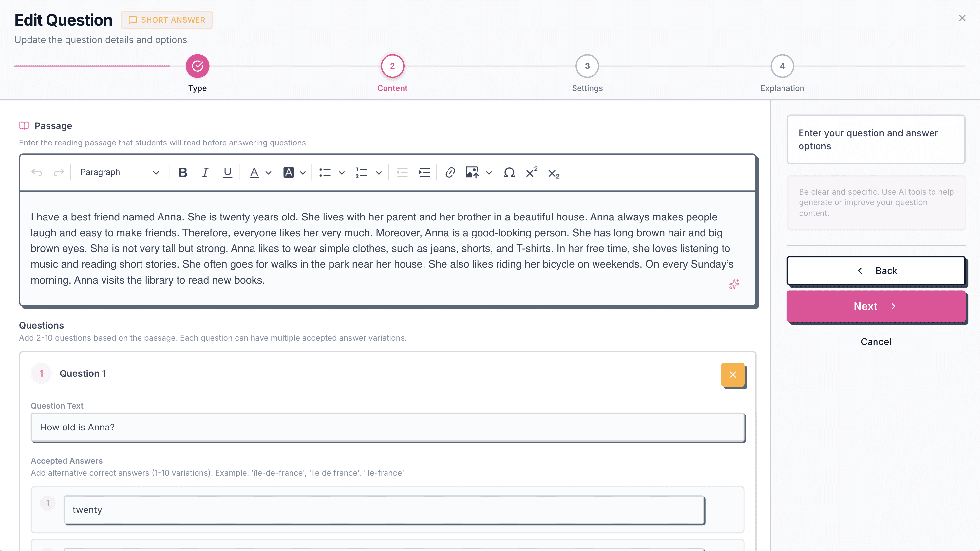Expand the bulleted list options arrow
This screenshot has height=551, width=980.
[342, 173]
